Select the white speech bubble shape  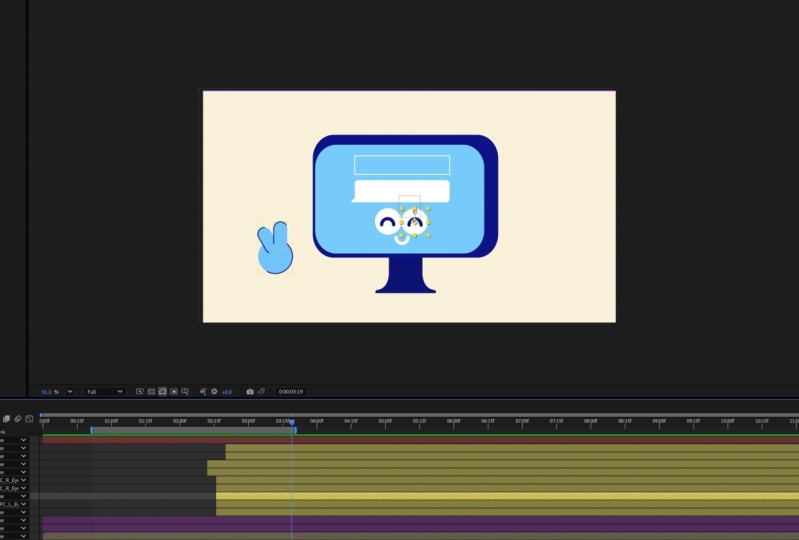(401, 191)
